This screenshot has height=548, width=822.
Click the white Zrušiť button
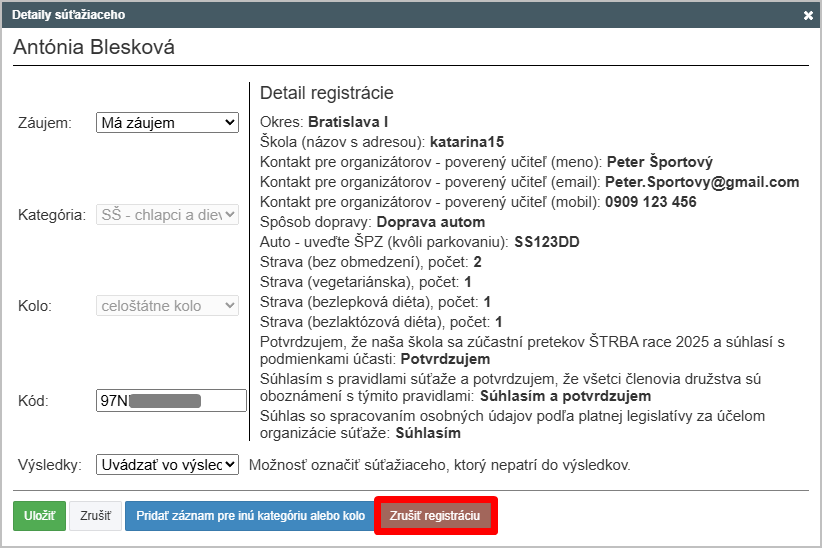tap(95, 516)
